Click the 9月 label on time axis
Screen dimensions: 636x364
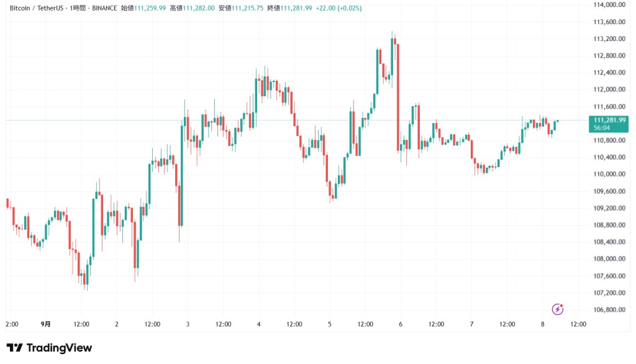(47, 324)
